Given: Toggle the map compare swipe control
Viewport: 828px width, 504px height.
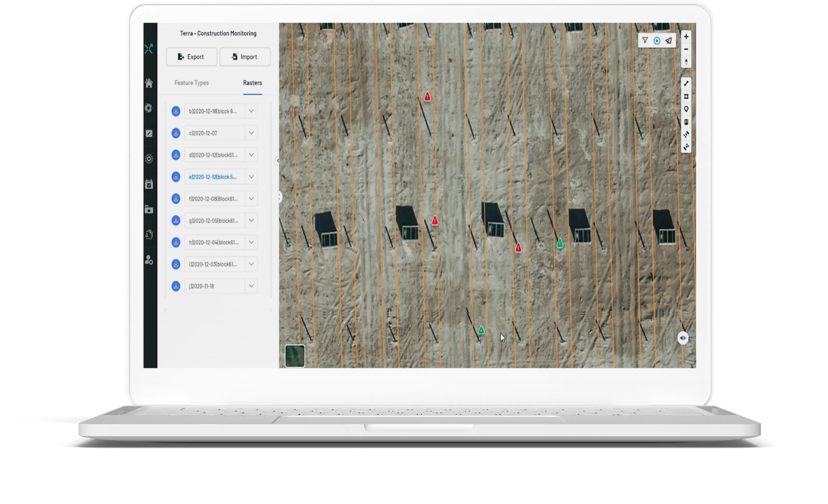Looking at the screenshot, I should point(683,338).
